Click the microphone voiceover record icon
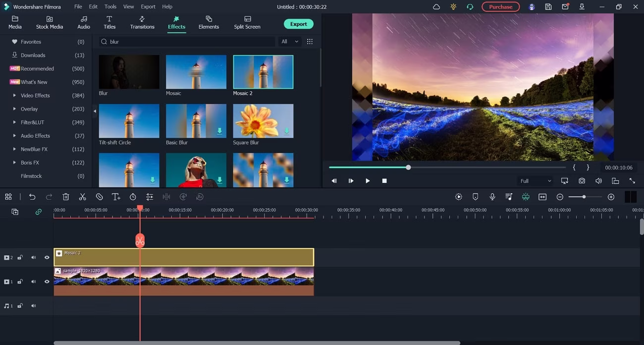This screenshot has width=644, height=345. [492, 197]
